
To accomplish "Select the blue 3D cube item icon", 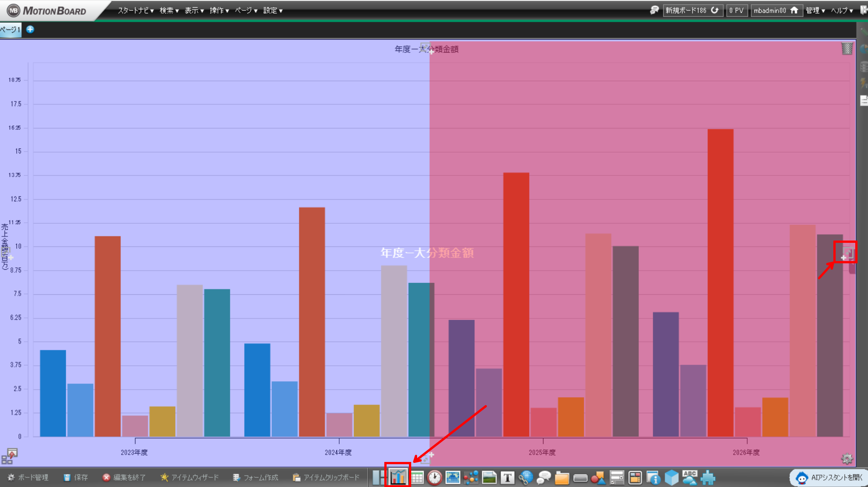I will [672, 477].
